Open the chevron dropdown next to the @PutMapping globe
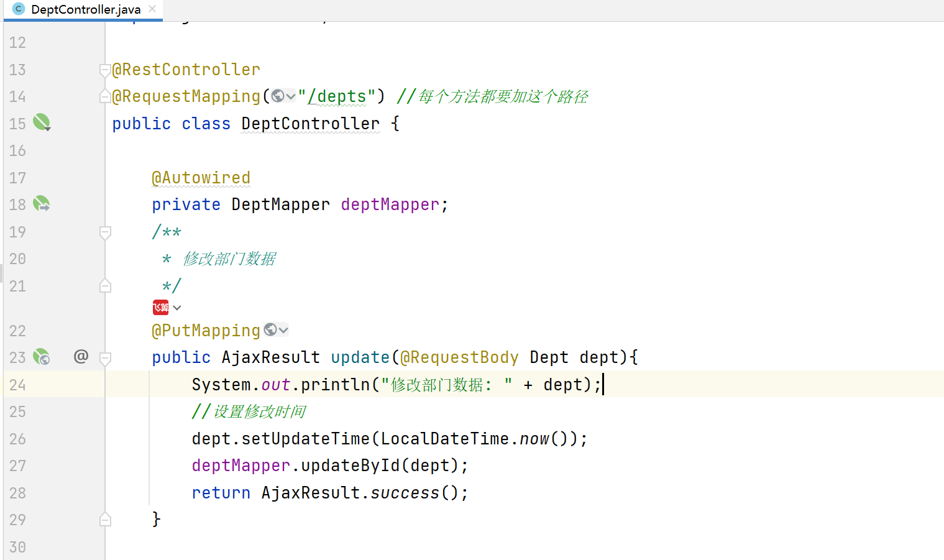This screenshot has height=560, width=944. coord(283,330)
